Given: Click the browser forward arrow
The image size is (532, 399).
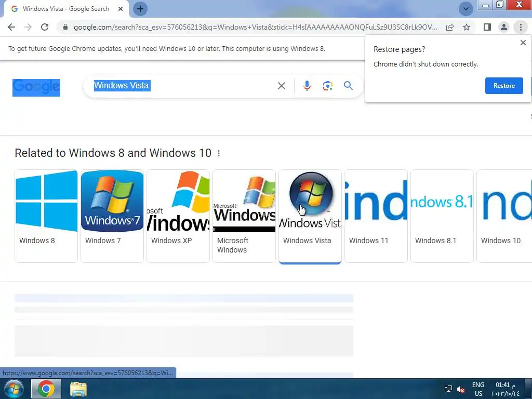Looking at the screenshot, I should click(x=28, y=27).
